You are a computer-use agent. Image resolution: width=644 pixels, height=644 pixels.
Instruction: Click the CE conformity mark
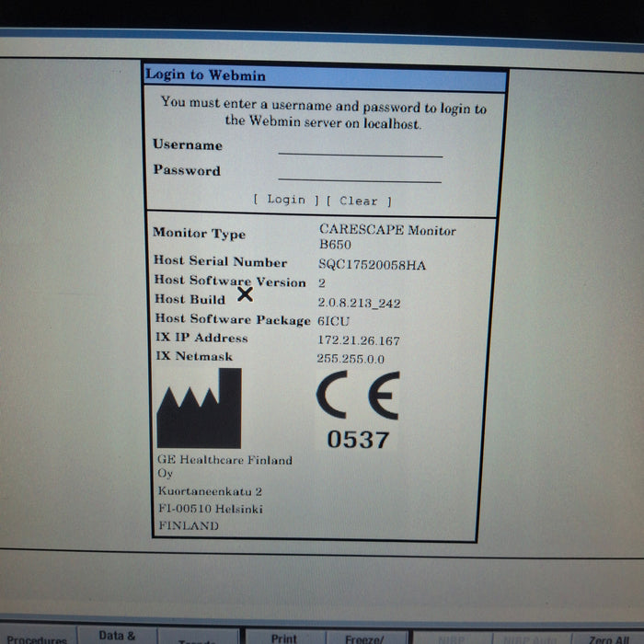coord(357,397)
